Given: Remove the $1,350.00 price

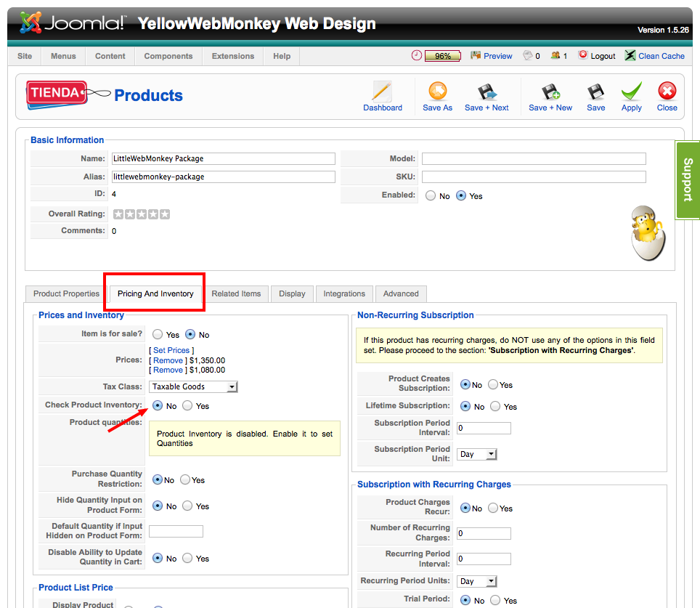Looking at the screenshot, I should click(x=168, y=360).
